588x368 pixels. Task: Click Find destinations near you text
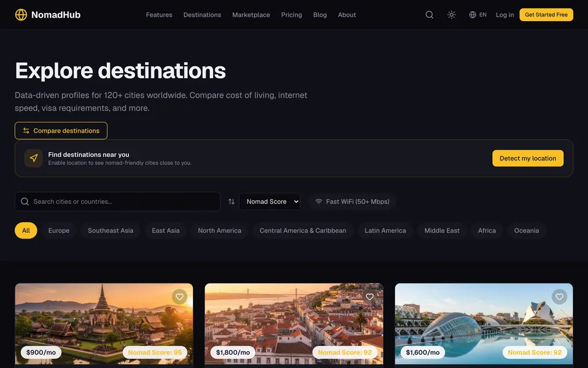click(x=88, y=154)
